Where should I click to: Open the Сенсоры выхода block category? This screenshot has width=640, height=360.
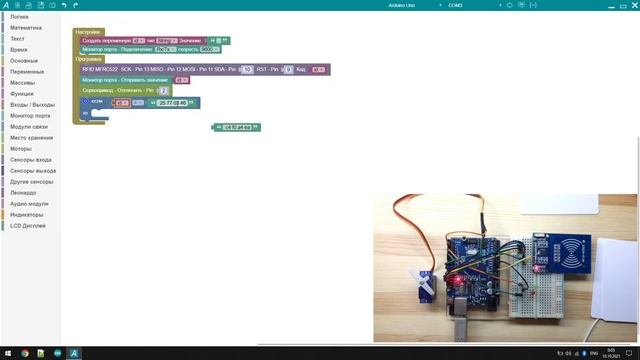33,171
